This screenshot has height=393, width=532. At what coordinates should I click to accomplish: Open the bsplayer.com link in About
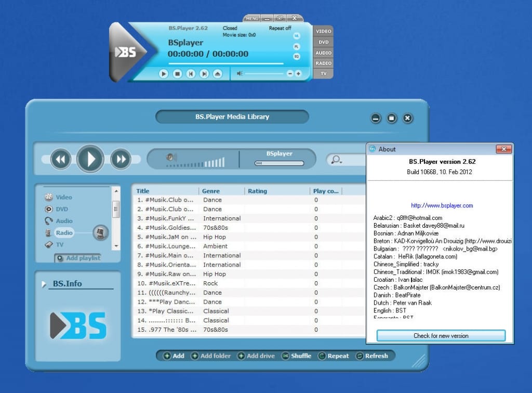(x=442, y=205)
